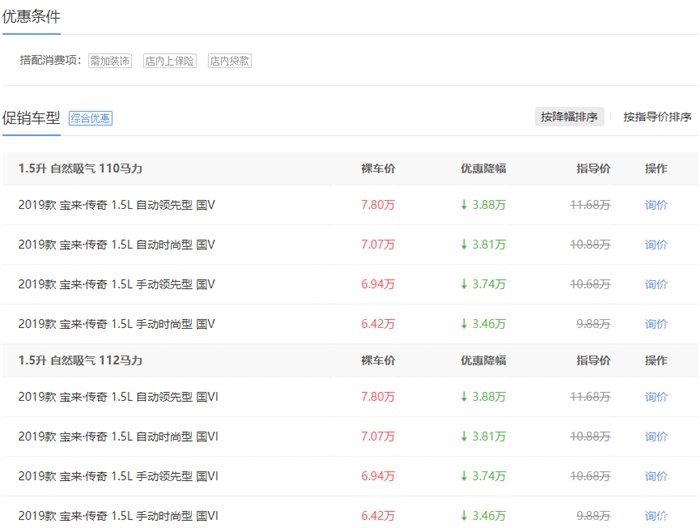The image size is (700, 528).
Task: Click 询价 for 手动时尚型 国V
Action: 656,324
